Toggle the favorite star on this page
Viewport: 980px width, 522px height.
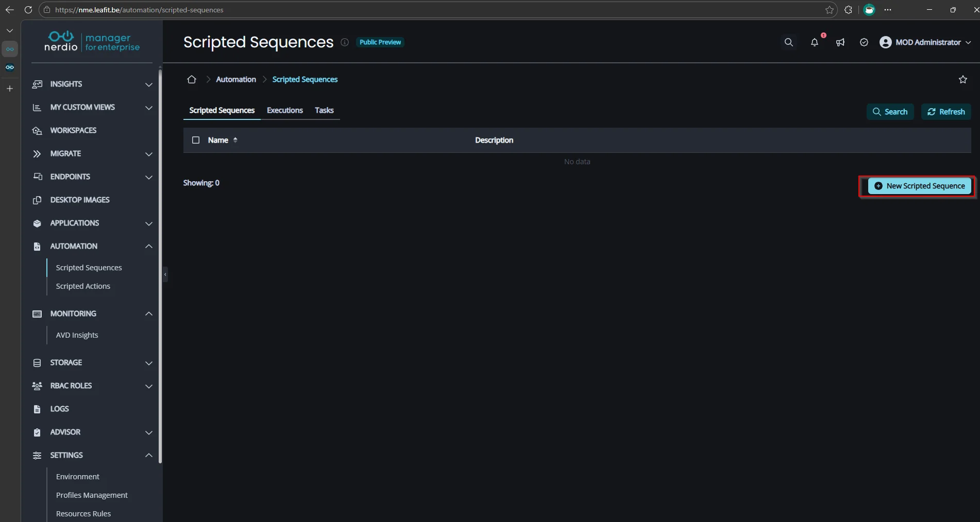pyautogui.click(x=963, y=79)
